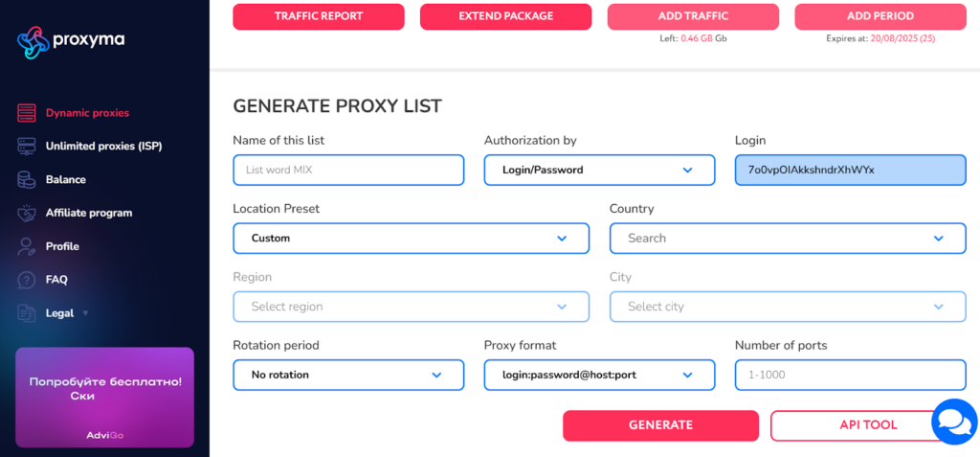Click the FAQ question mark icon
The height and width of the screenshot is (457, 980).
tap(27, 280)
